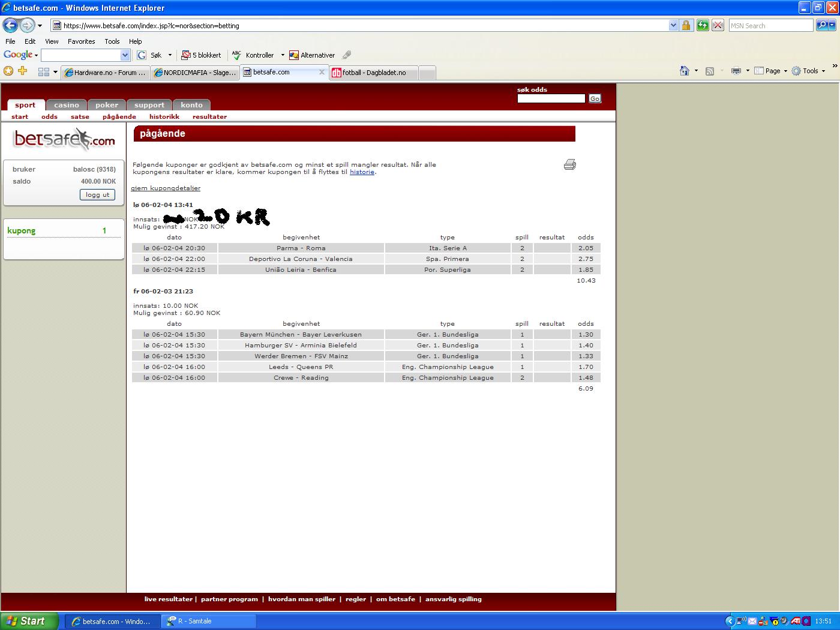The height and width of the screenshot is (630, 840).
Task: Refresh the page with green arrows icon
Action: [x=702, y=25]
